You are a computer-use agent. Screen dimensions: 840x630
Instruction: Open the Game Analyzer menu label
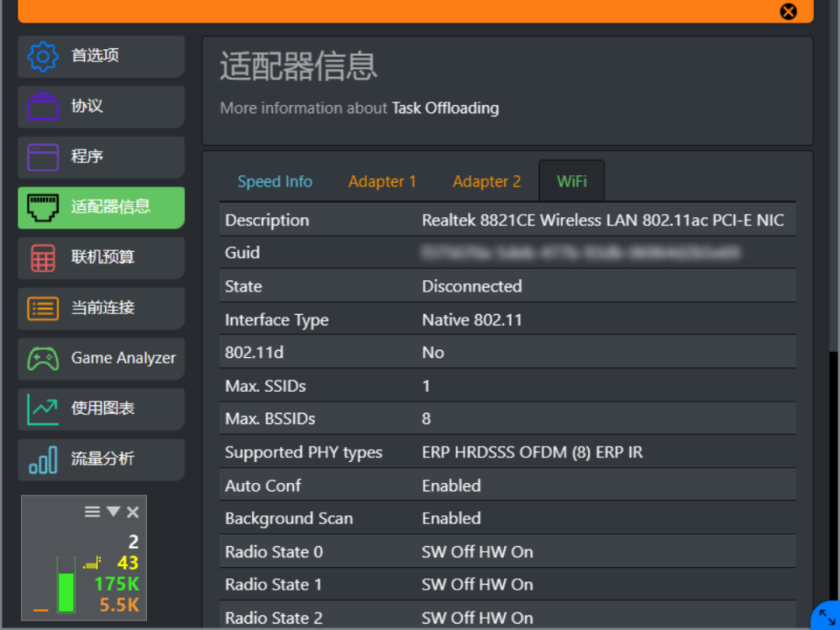(x=123, y=358)
